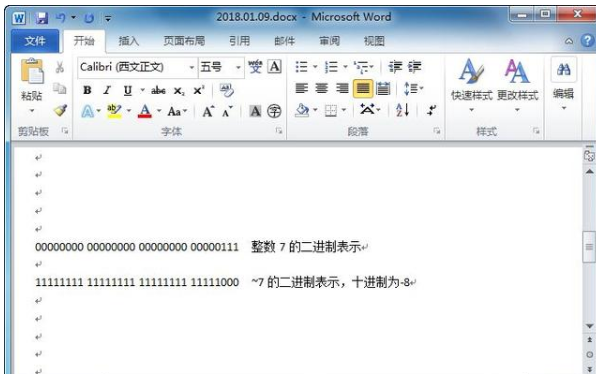This screenshot has width=596, height=374.
Task: Toggle Show paragraph marks
Action: 431,110
